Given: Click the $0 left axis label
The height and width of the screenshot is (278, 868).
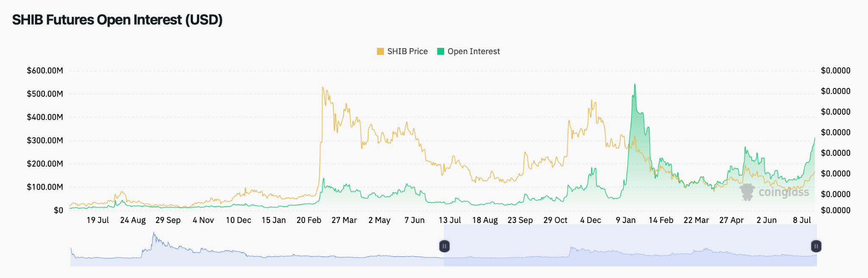Looking at the screenshot, I should (x=58, y=210).
